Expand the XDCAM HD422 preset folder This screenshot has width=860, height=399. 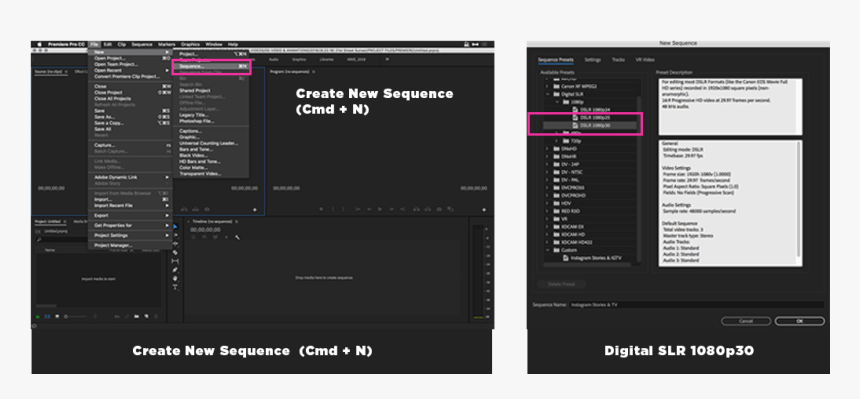pyautogui.click(x=547, y=242)
